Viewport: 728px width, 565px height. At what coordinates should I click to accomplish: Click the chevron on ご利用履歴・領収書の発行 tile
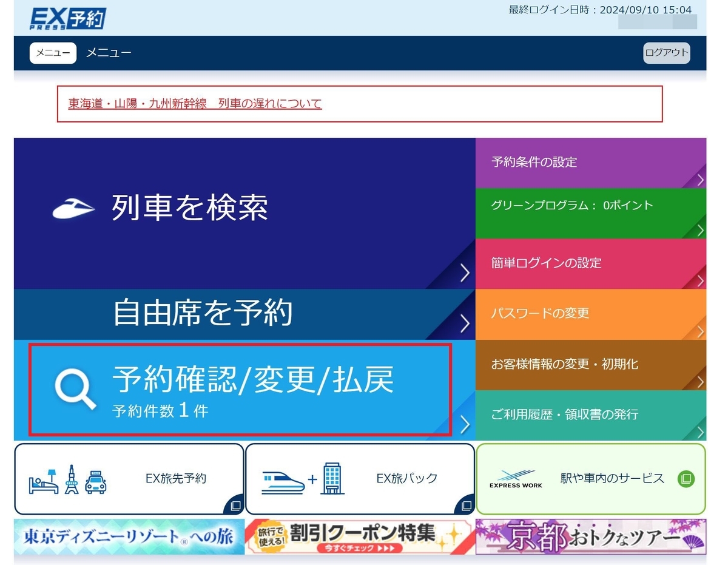pos(700,432)
